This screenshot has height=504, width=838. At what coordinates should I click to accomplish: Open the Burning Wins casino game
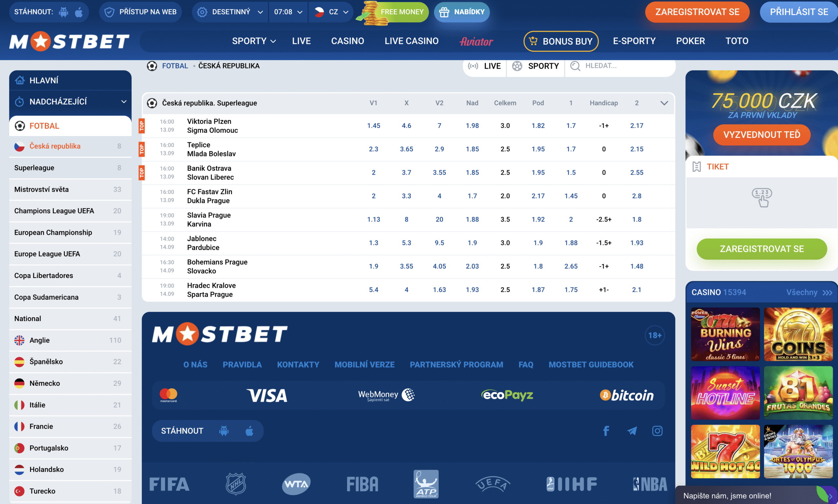pos(725,334)
